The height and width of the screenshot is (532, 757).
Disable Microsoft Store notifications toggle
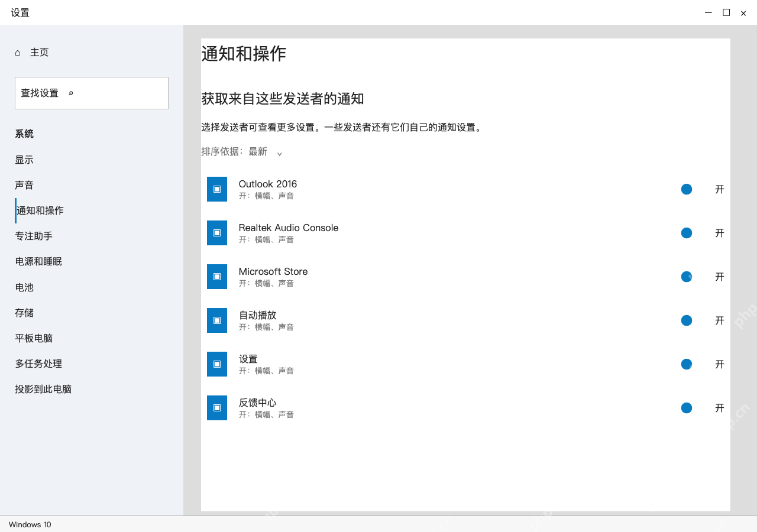click(x=687, y=277)
